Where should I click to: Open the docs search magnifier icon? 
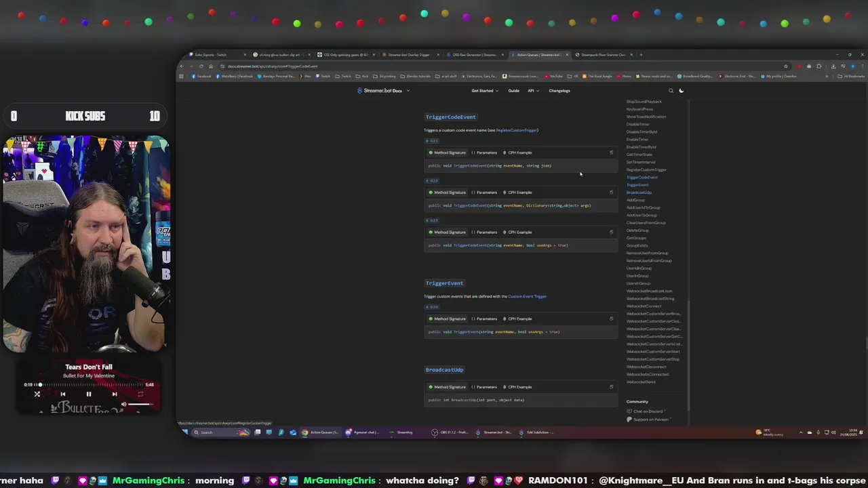point(671,91)
